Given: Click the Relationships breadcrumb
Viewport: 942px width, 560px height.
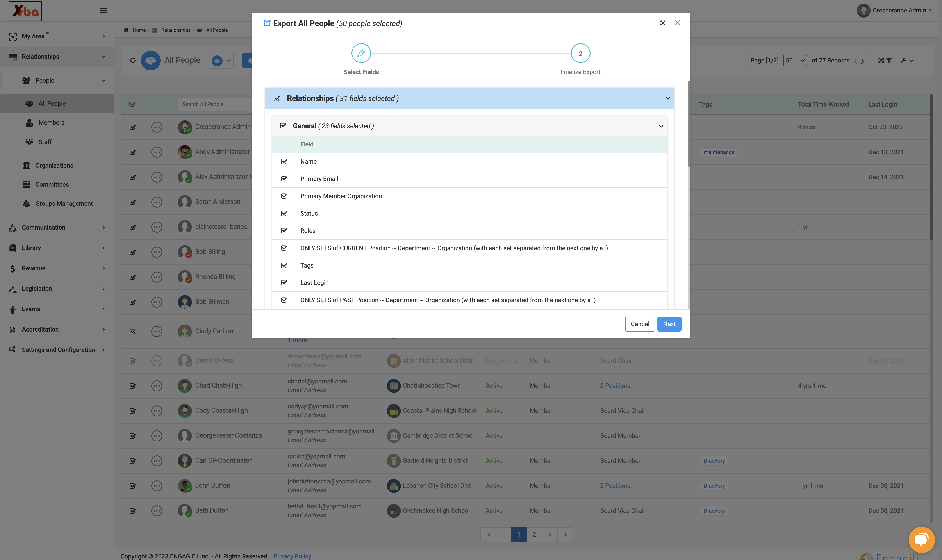Looking at the screenshot, I should pyautogui.click(x=176, y=30).
